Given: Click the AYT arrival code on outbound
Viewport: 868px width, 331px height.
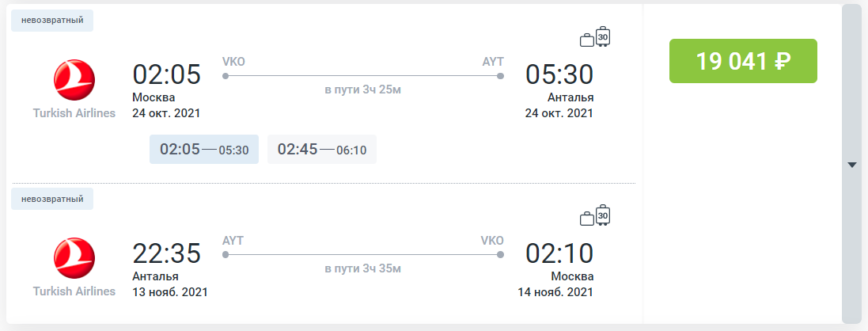Looking at the screenshot, I should [493, 62].
